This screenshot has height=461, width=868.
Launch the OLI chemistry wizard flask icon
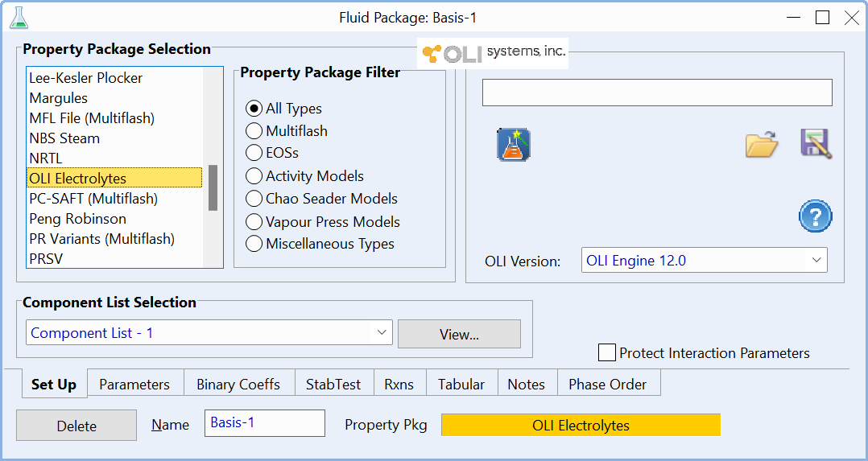[x=513, y=145]
